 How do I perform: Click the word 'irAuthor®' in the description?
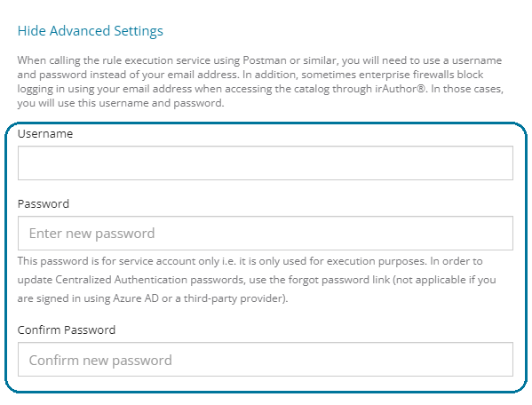pos(400,89)
